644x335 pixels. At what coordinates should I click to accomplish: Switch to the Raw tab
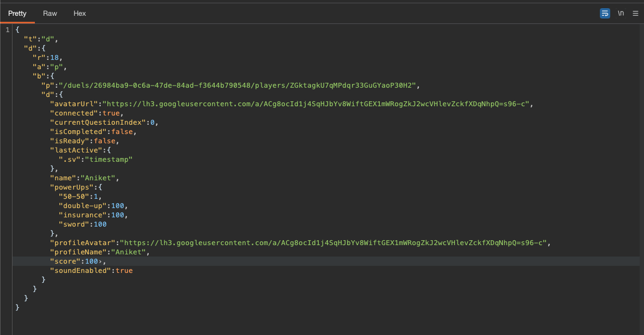tap(50, 14)
